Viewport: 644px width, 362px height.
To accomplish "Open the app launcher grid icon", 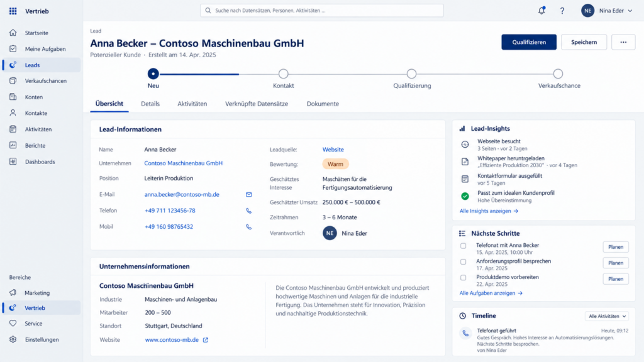I will (13, 11).
